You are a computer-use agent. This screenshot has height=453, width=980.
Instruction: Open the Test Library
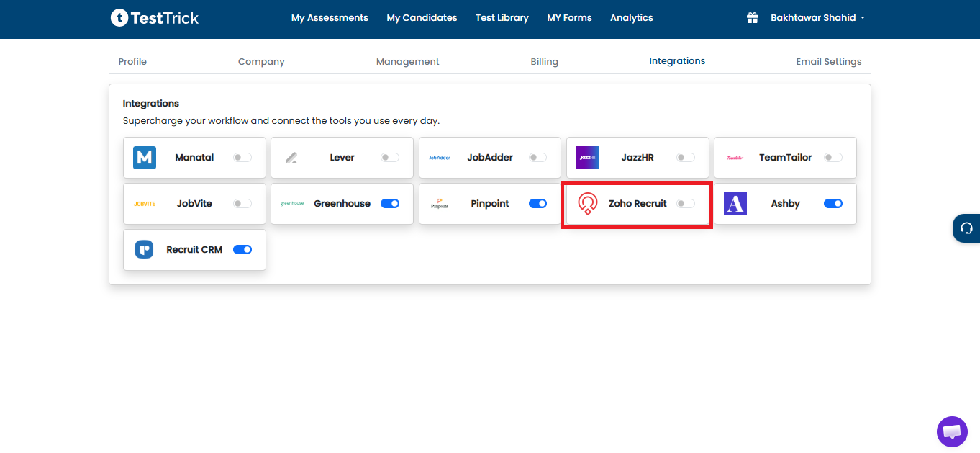click(502, 18)
